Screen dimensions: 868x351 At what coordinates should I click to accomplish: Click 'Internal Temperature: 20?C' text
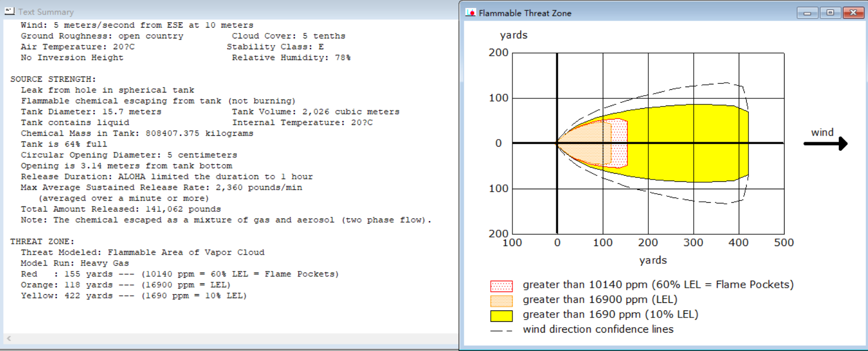pos(302,123)
